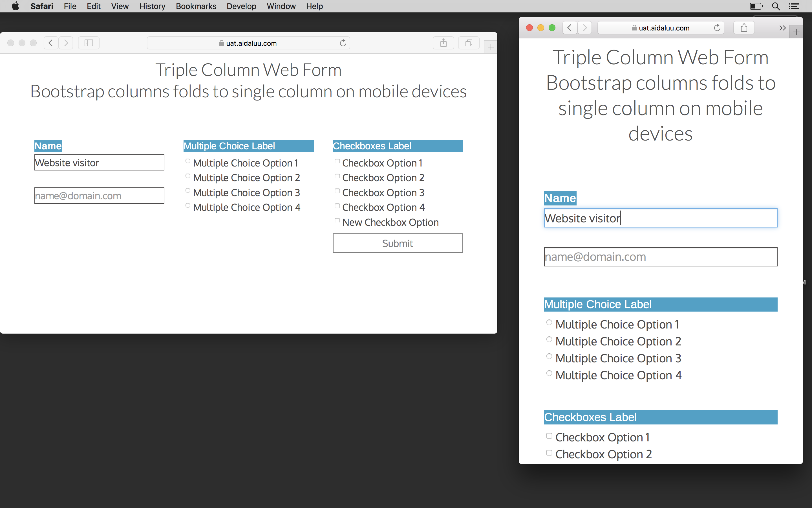Open the File menu
This screenshot has height=508, width=812.
(70, 6)
